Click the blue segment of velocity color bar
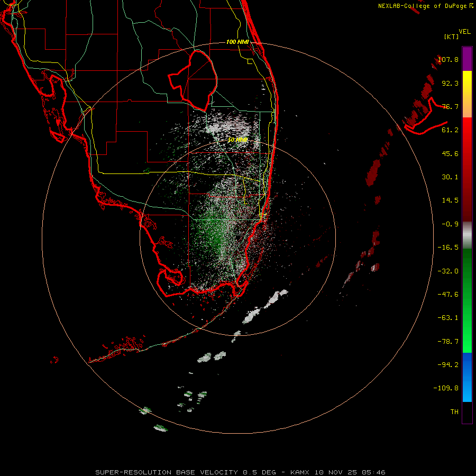The image size is (476, 476). point(467,377)
